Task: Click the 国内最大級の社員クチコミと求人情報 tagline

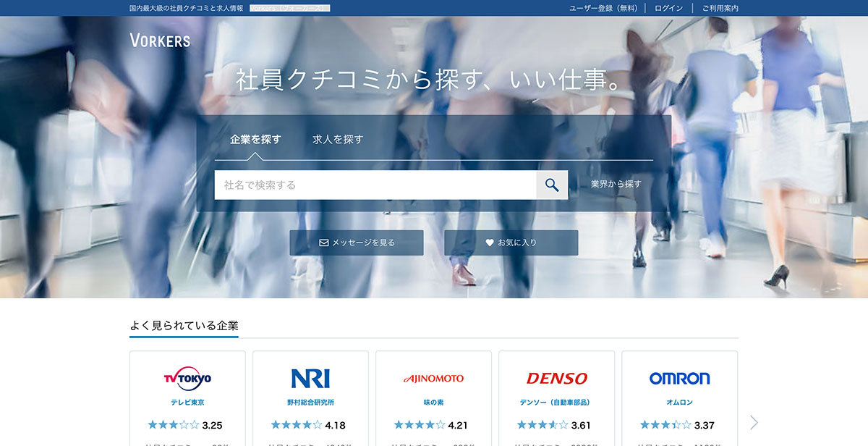Action: (186, 8)
